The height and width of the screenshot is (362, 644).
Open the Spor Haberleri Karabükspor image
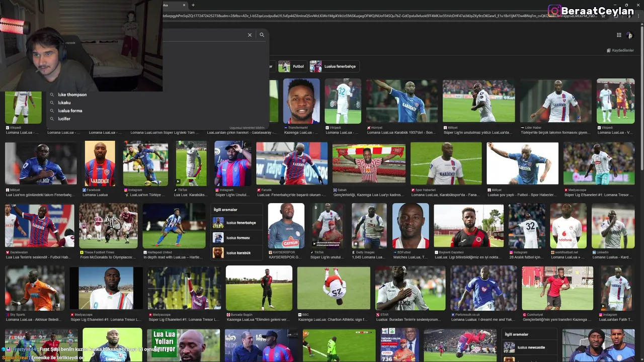[446, 163]
